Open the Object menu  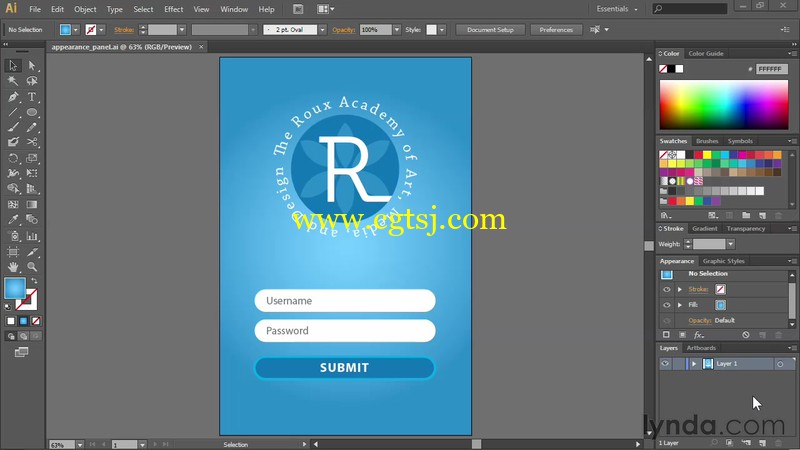click(85, 9)
